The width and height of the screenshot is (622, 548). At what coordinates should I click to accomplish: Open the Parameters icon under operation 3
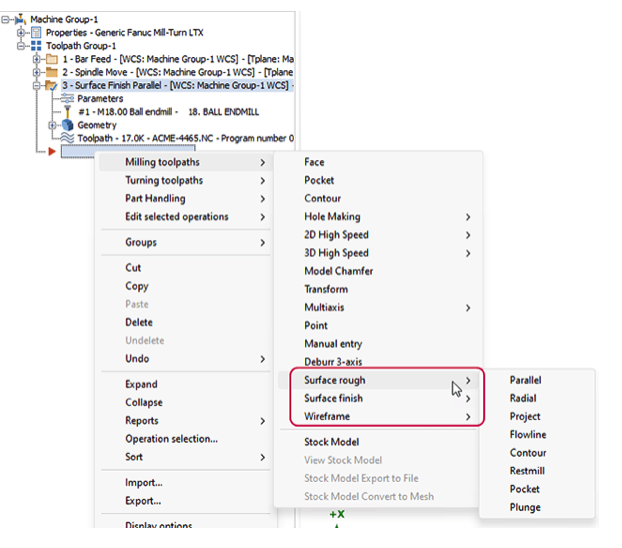click(68, 99)
